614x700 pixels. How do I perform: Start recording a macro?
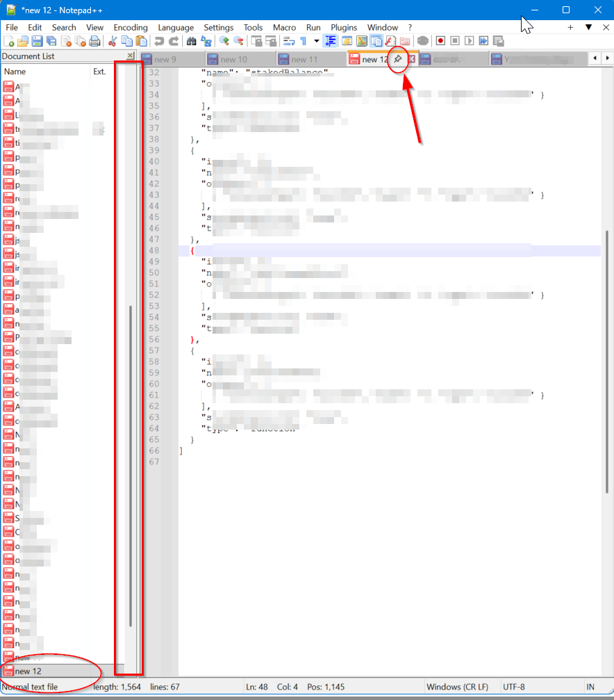point(439,41)
